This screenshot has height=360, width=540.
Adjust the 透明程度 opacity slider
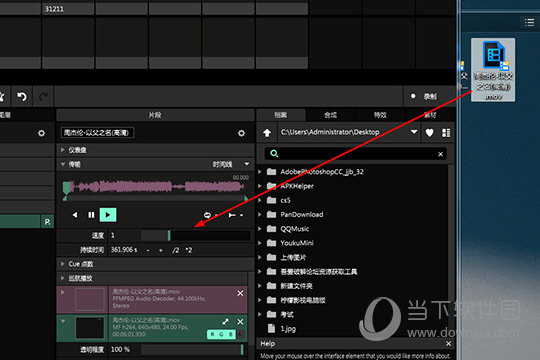click(x=193, y=349)
